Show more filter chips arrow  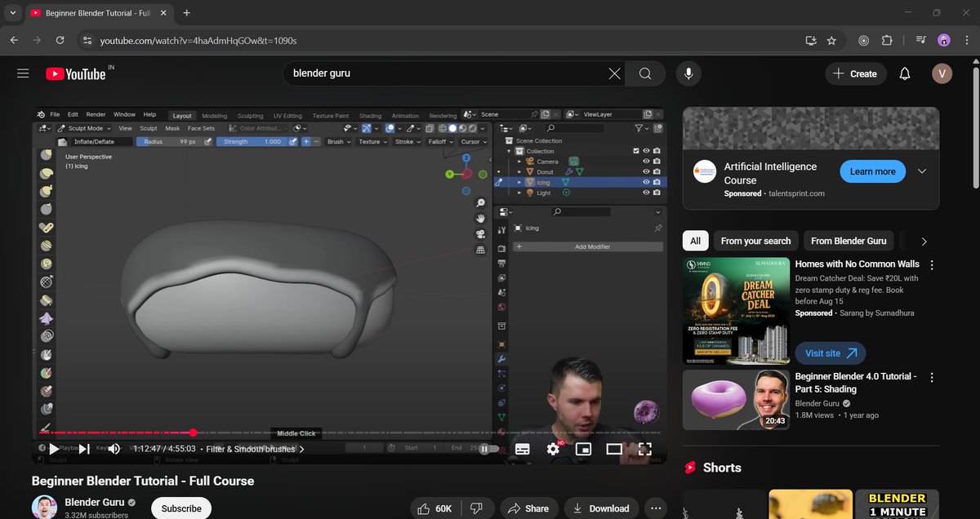924,241
